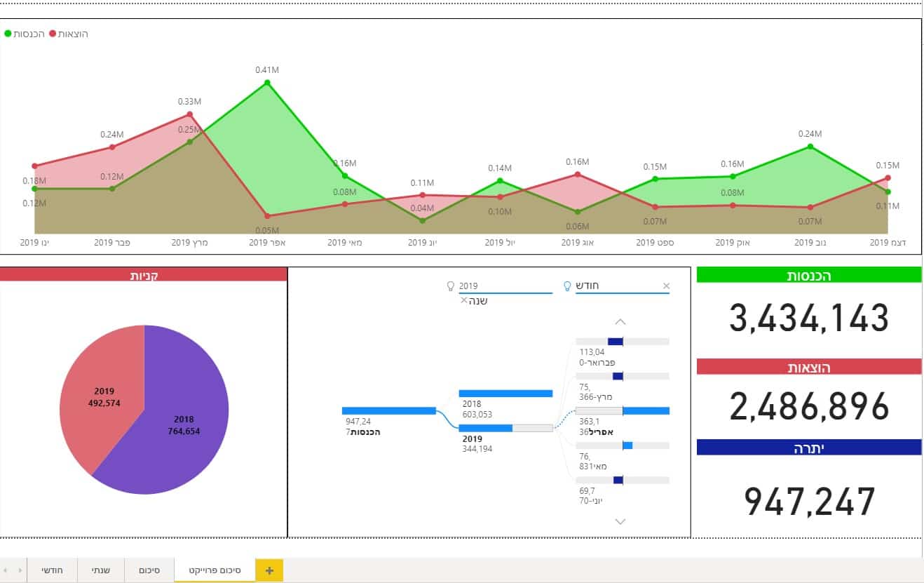Click the 344,194 value under 2019
The width and height of the screenshot is (924, 583).
coord(477,448)
